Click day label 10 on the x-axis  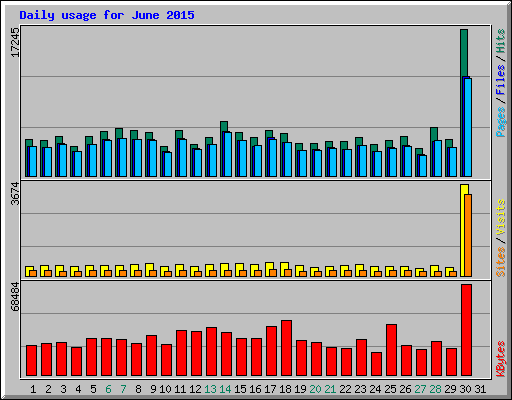pos(165,389)
